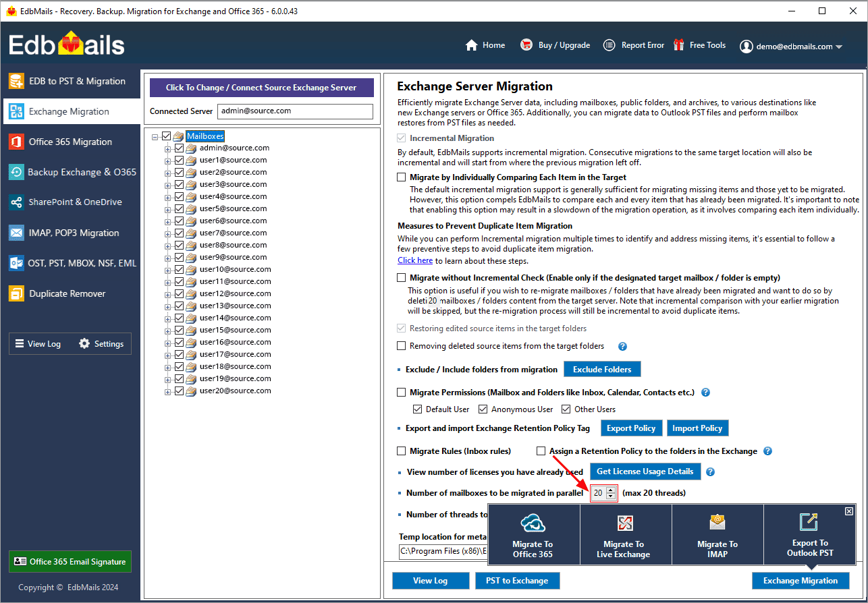Click the EdbMails logo
Viewport: 868px width, 603px height.
pos(67,45)
